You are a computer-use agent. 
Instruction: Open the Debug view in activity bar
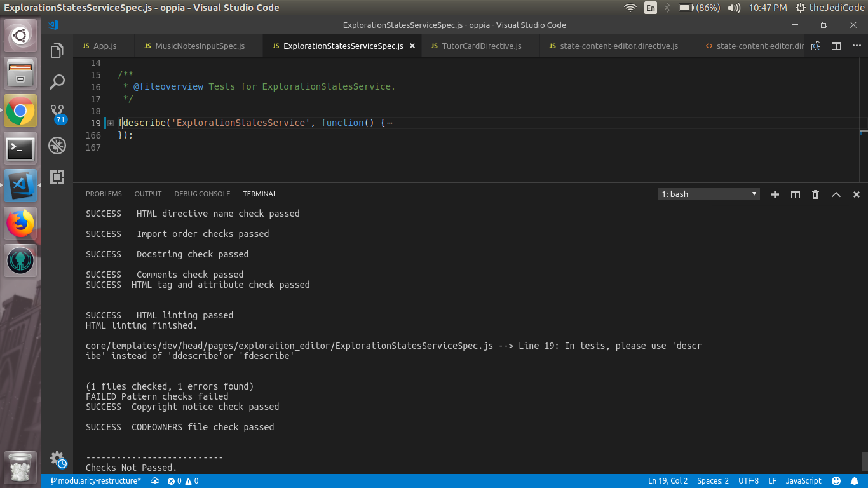(57, 146)
